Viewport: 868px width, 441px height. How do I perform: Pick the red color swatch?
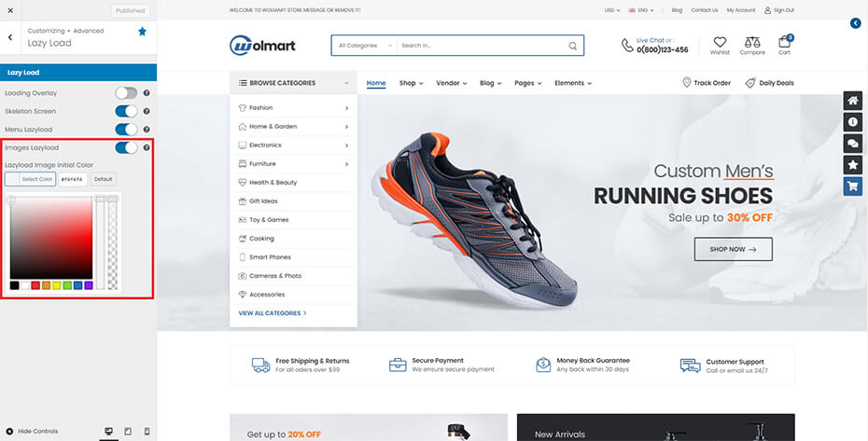35,285
